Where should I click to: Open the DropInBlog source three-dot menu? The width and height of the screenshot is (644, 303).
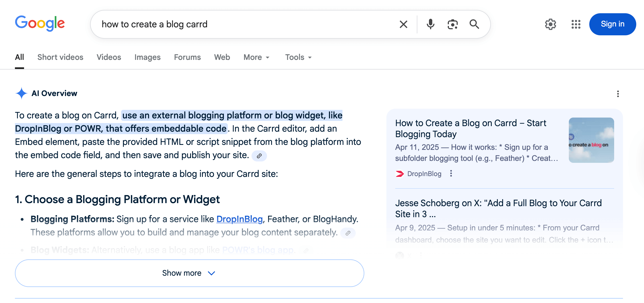tap(451, 174)
